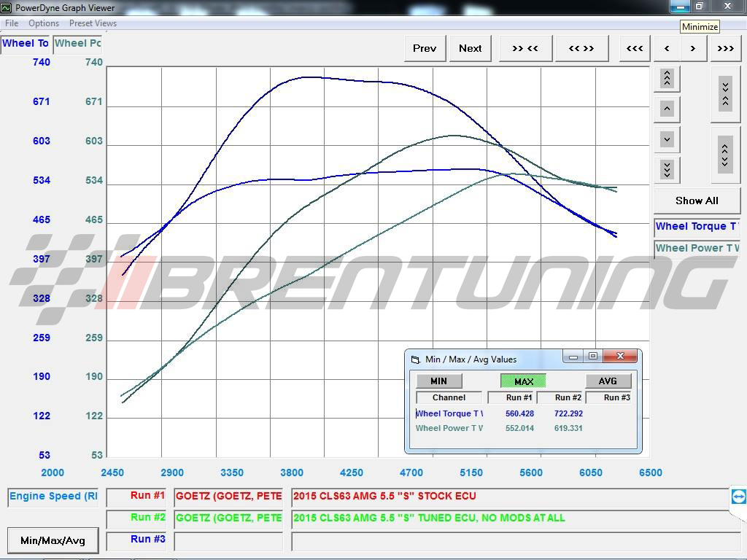Click the vertical expand zoom button
This screenshot has width=747, height=560.
tap(726, 155)
